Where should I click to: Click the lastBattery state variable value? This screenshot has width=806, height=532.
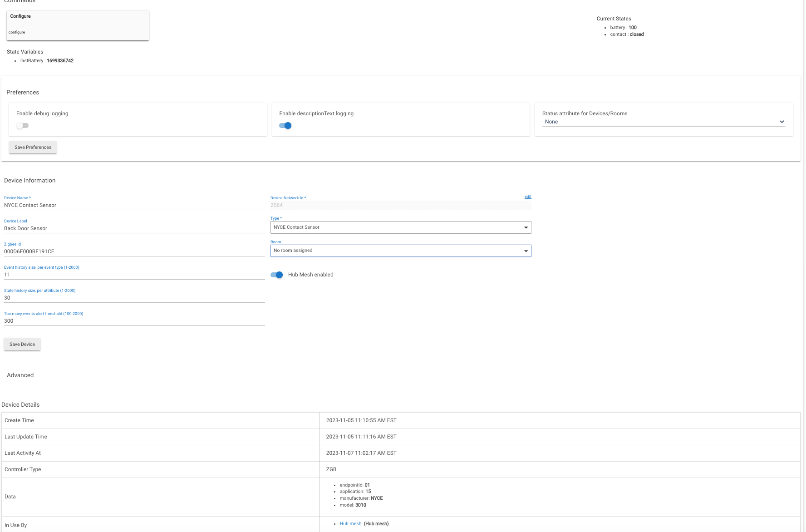[x=60, y=61]
